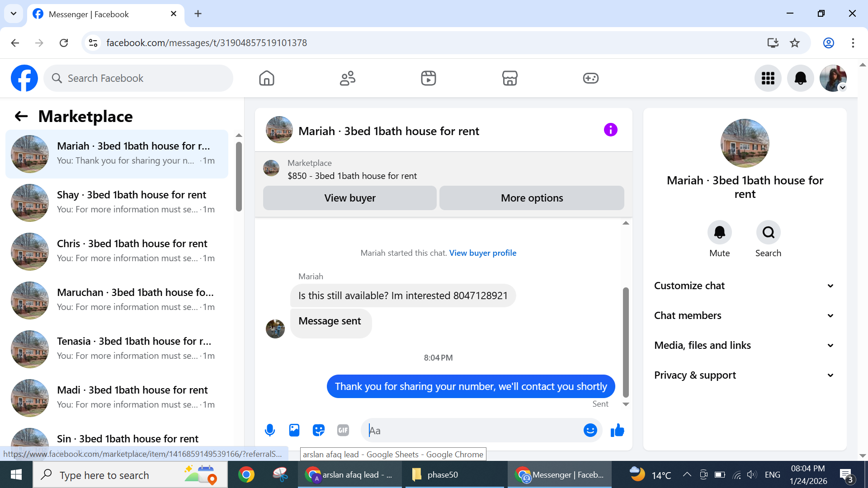Go to Marketplace tab in top navigation

click(509, 78)
